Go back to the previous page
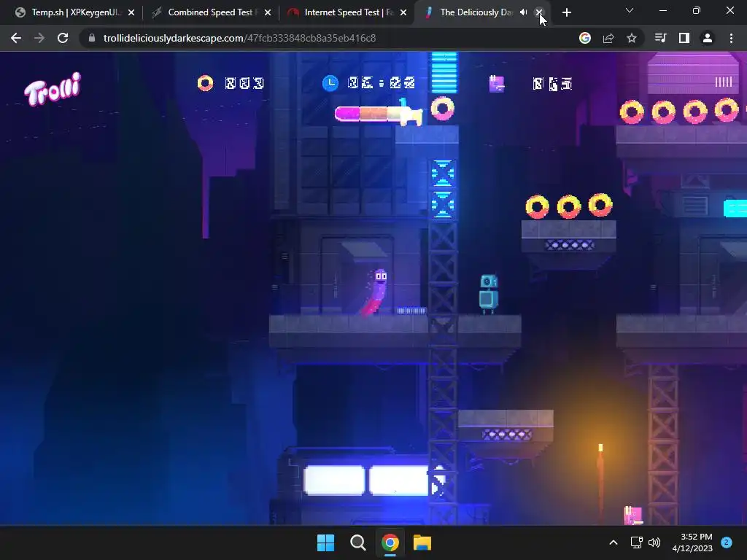Image resolution: width=747 pixels, height=560 pixels. pyautogui.click(x=16, y=38)
